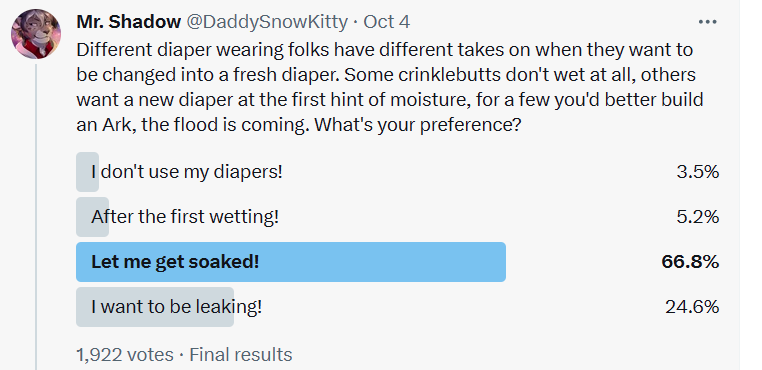The height and width of the screenshot is (370, 762).
Task: Click the blue winning poll progress bar
Action: (291, 262)
